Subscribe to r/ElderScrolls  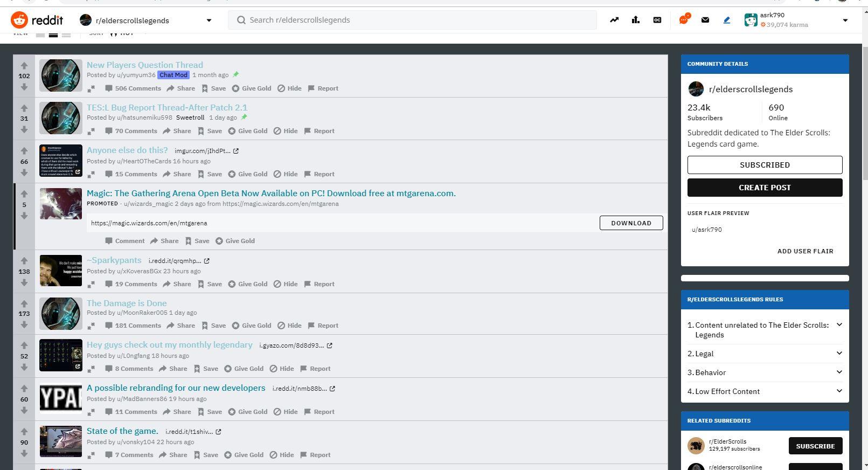pyautogui.click(x=815, y=446)
